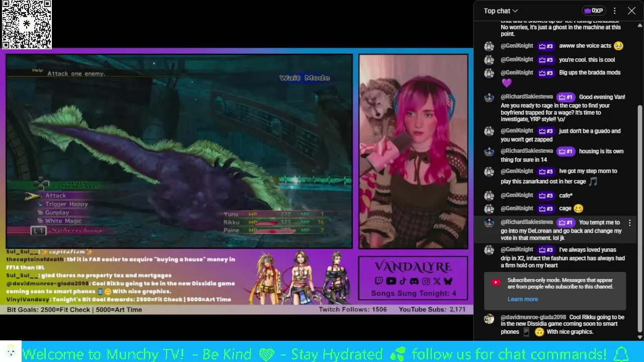Screen dimensions: 644x362
Task: Click the Discord icon under VANDALYRE
Action: pyautogui.click(x=414, y=281)
